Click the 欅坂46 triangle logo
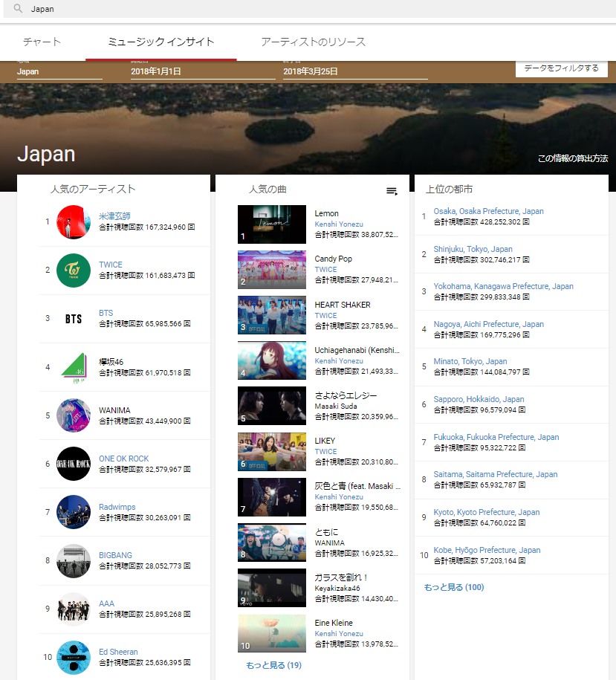 coord(74,367)
